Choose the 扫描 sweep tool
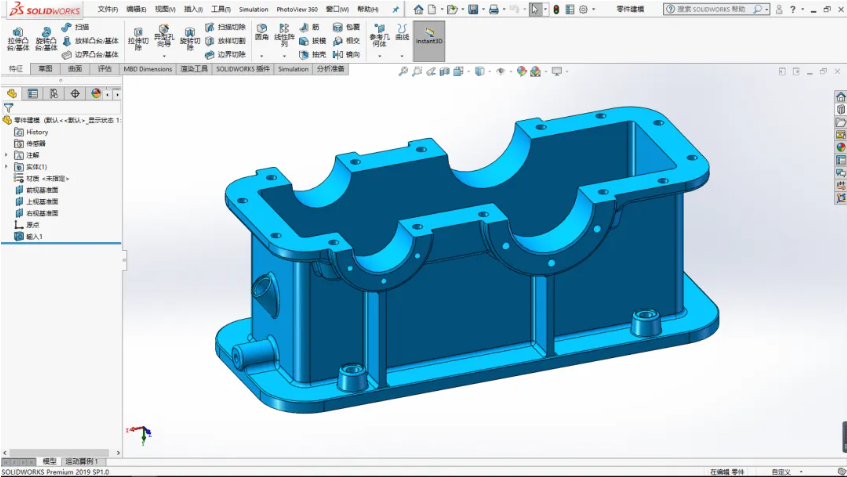This screenshot has width=847, height=477. tap(75, 27)
